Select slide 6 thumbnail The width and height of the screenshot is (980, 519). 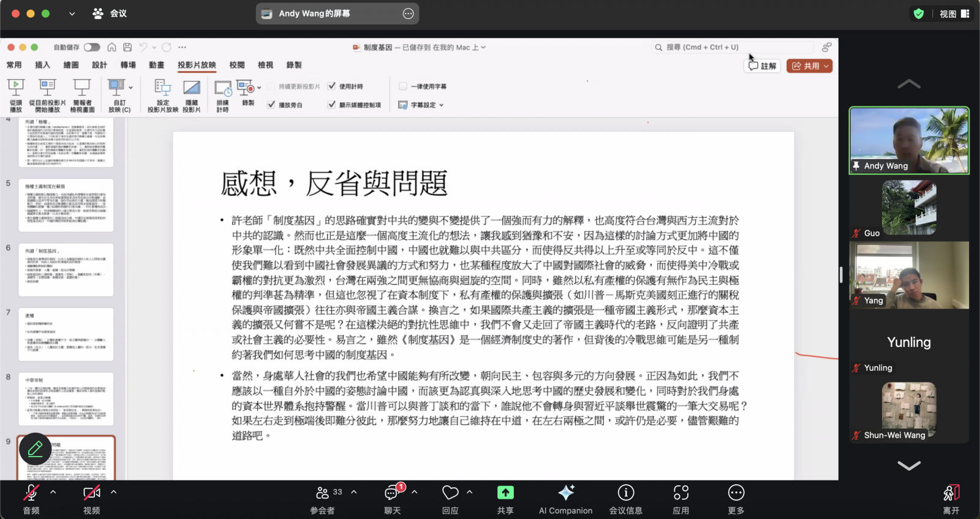point(66,270)
